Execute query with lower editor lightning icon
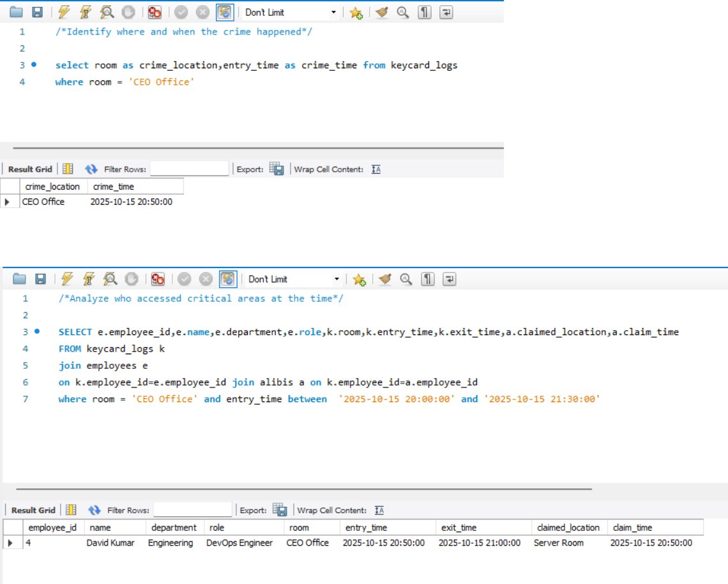Viewport: 728px width, 584px height. 67,279
